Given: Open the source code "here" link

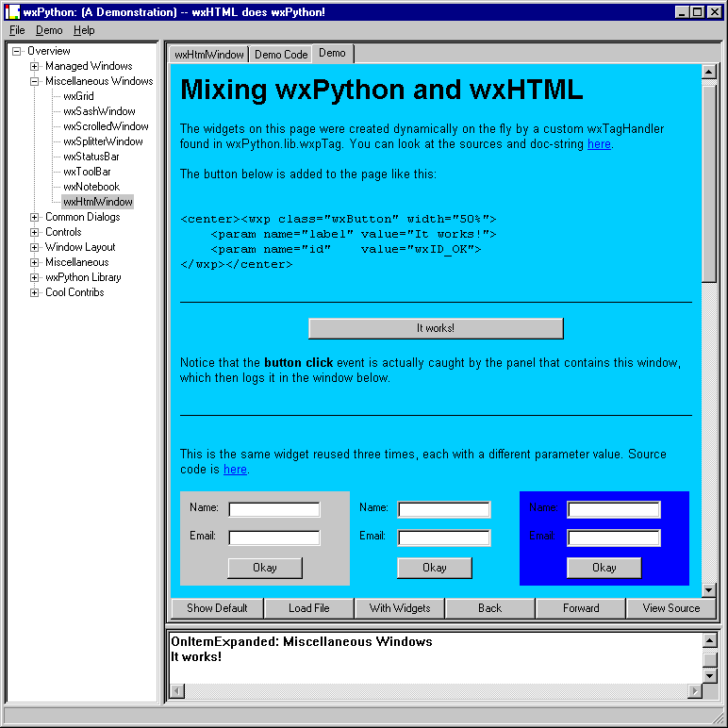Looking at the screenshot, I should click(x=235, y=470).
